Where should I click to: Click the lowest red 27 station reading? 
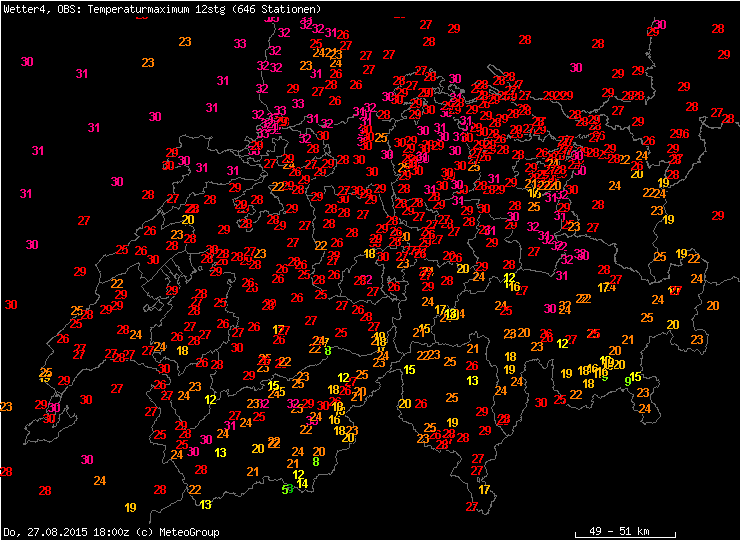click(472, 507)
